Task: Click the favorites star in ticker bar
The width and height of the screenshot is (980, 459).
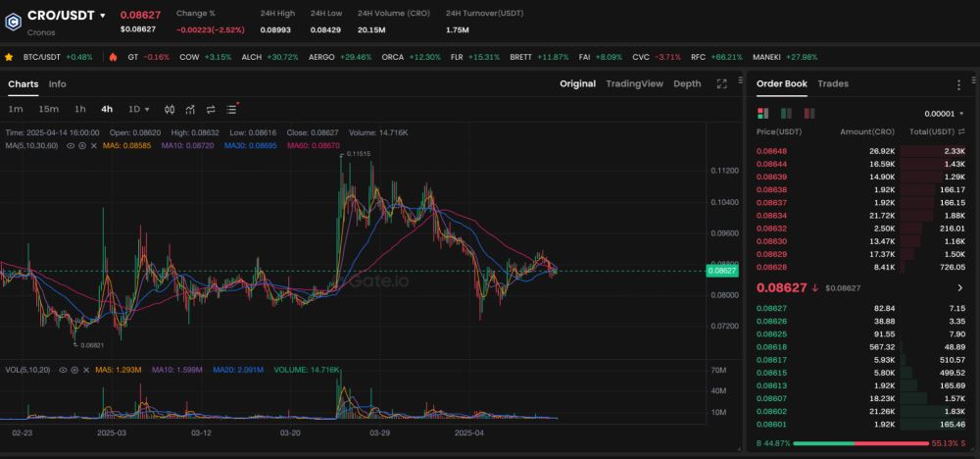Action: click(10, 57)
